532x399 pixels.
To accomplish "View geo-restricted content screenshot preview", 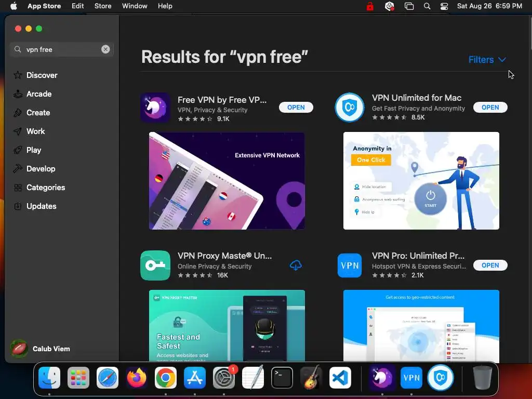I will [x=421, y=326].
